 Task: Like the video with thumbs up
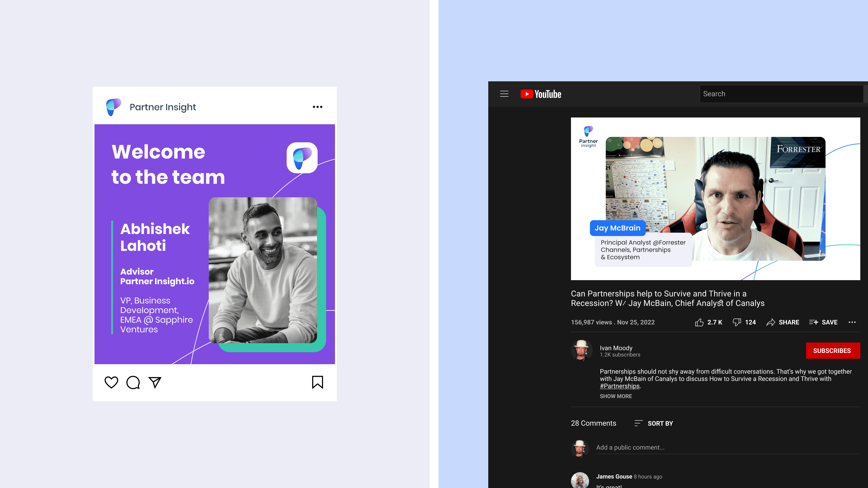point(700,322)
